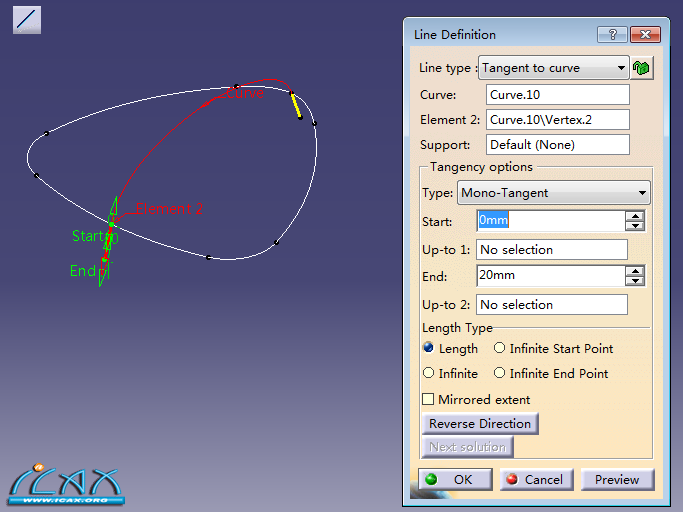This screenshot has height=512, width=683.
Task: Click the Cancel button
Action: 537,479
